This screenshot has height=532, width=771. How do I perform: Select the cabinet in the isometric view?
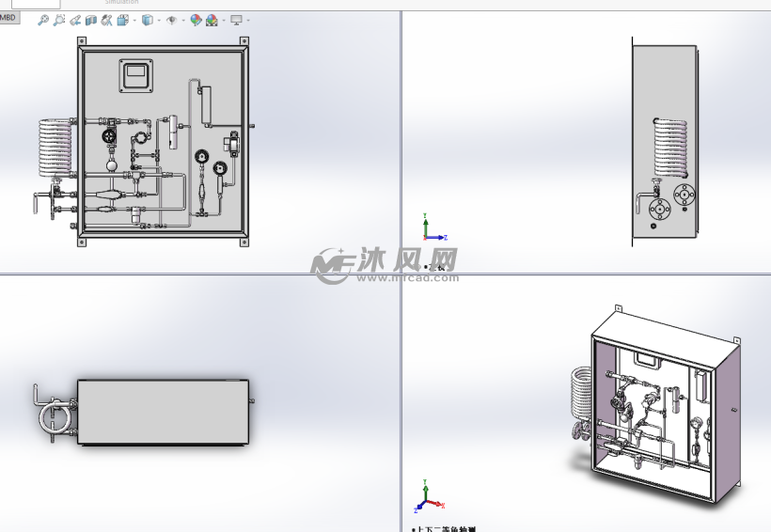click(667, 408)
